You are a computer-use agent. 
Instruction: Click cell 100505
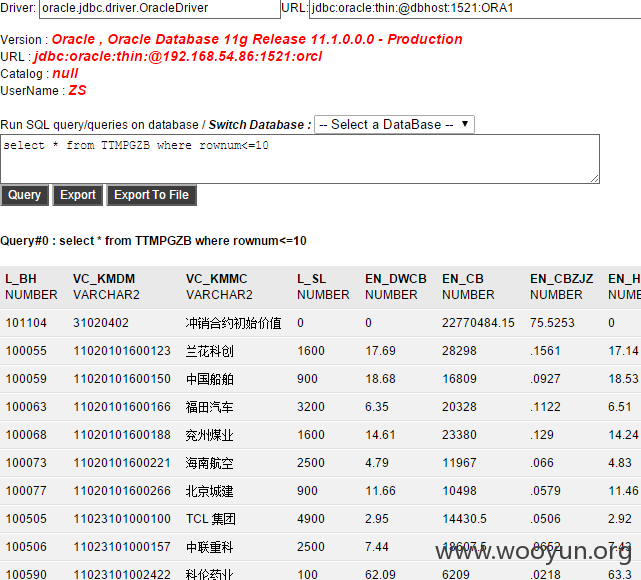point(26,519)
